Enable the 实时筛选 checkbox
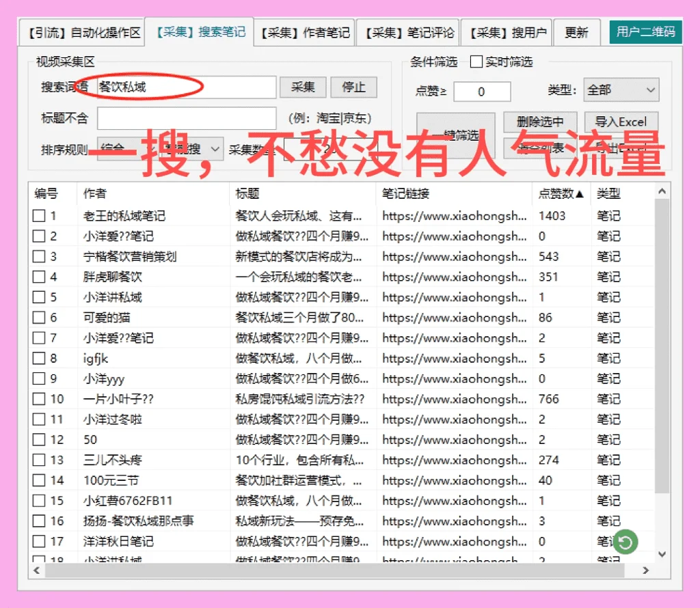This screenshot has height=608, width=700. tap(476, 61)
